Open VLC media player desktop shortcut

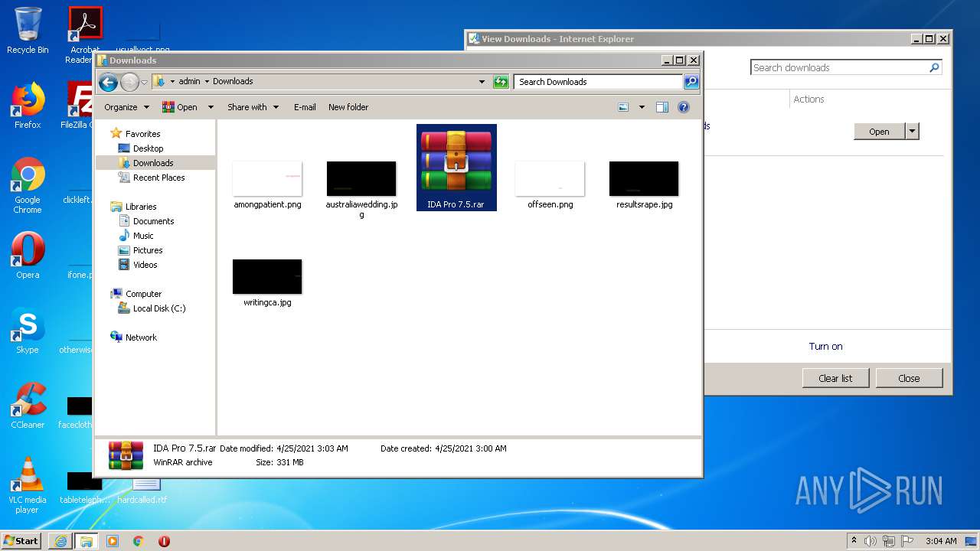pos(28,485)
